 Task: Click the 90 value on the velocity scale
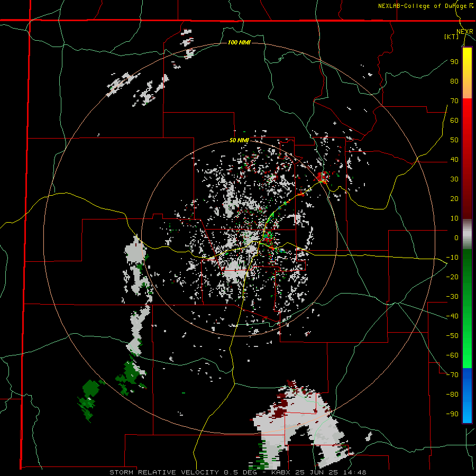pyautogui.click(x=454, y=62)
